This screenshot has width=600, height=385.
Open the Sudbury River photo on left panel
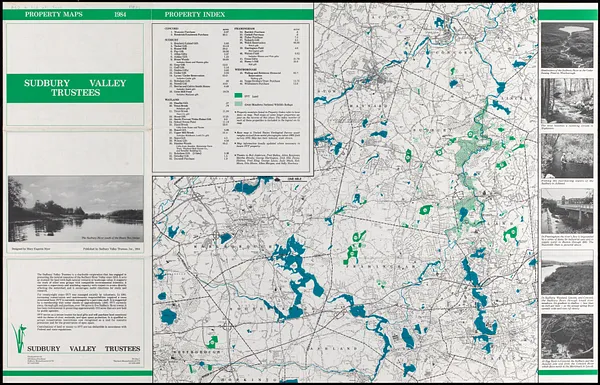pos(75,209)
